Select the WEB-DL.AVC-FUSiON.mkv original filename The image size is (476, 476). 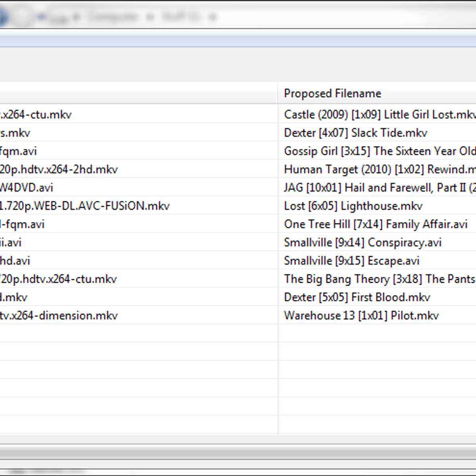(x=84, y=206)
